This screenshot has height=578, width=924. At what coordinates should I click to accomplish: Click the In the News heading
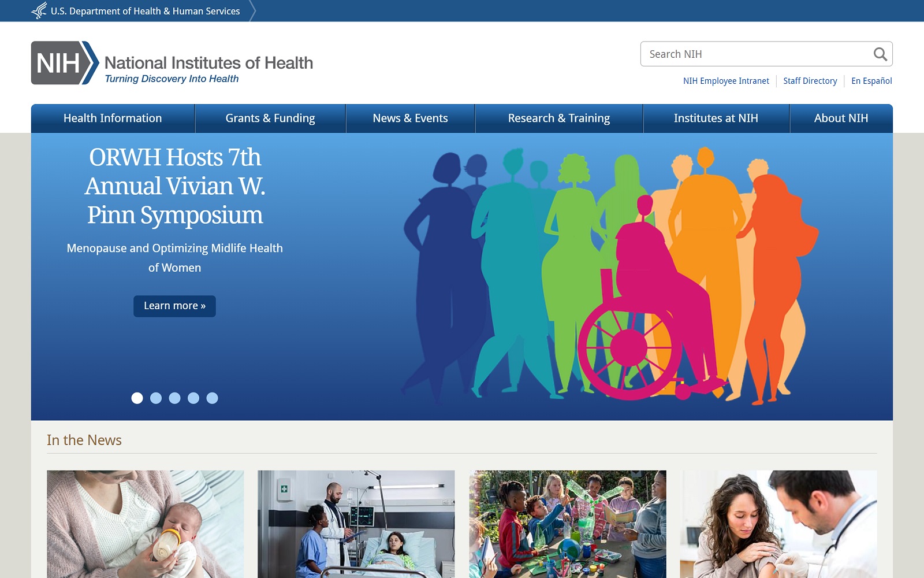pyautogui.click(x=84, y=440)
